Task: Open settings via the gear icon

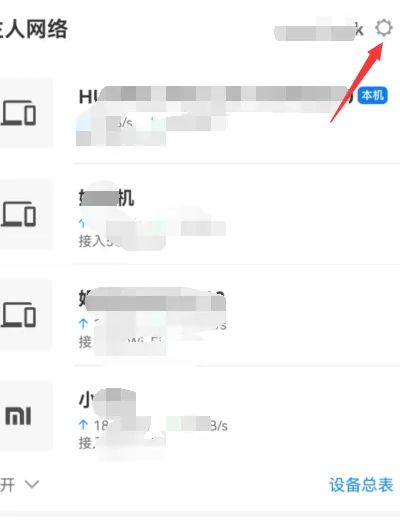Action: click(384, 28)
